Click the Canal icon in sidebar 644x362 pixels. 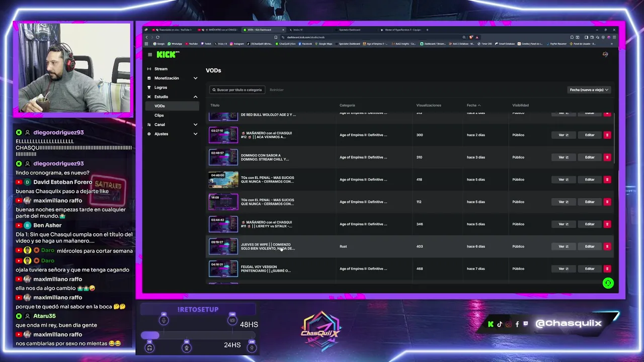pos(149,125)
